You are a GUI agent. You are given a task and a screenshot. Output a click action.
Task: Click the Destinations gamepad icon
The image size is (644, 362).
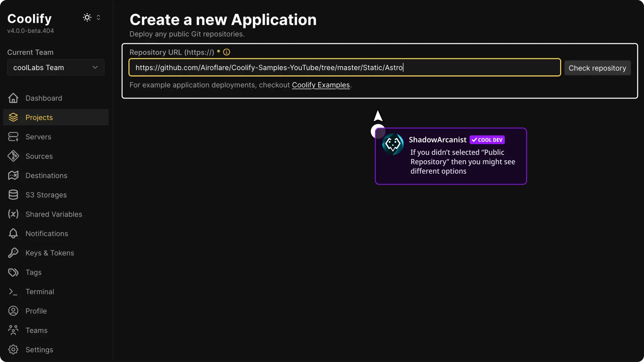pos(13,175)
